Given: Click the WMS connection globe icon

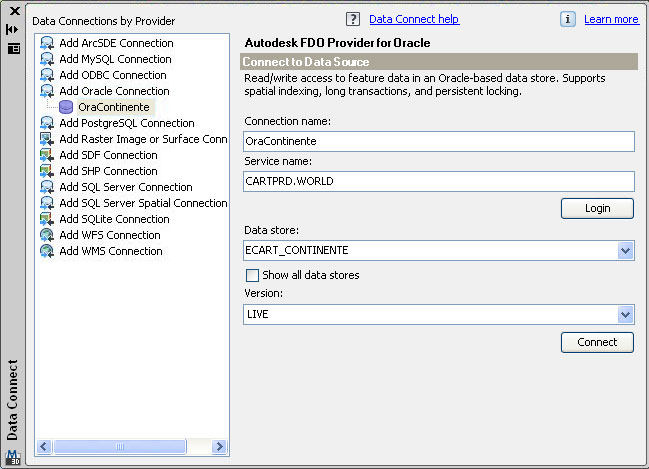Looking at the screenshot, I should click(x=46, y=251).
